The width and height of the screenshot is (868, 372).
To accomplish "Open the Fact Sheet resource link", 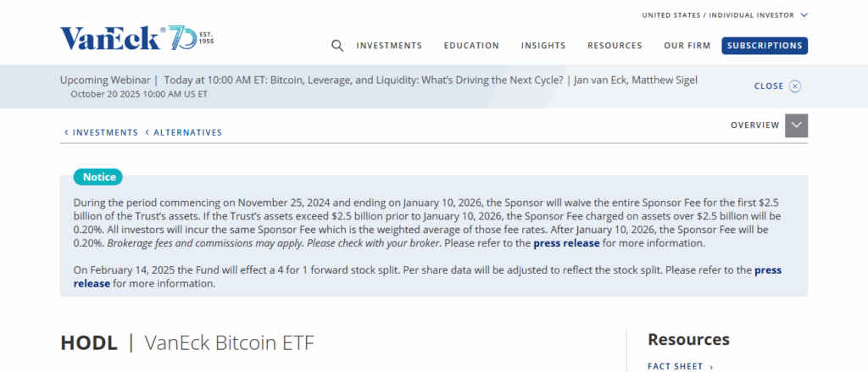I will (x=675, y=367).
